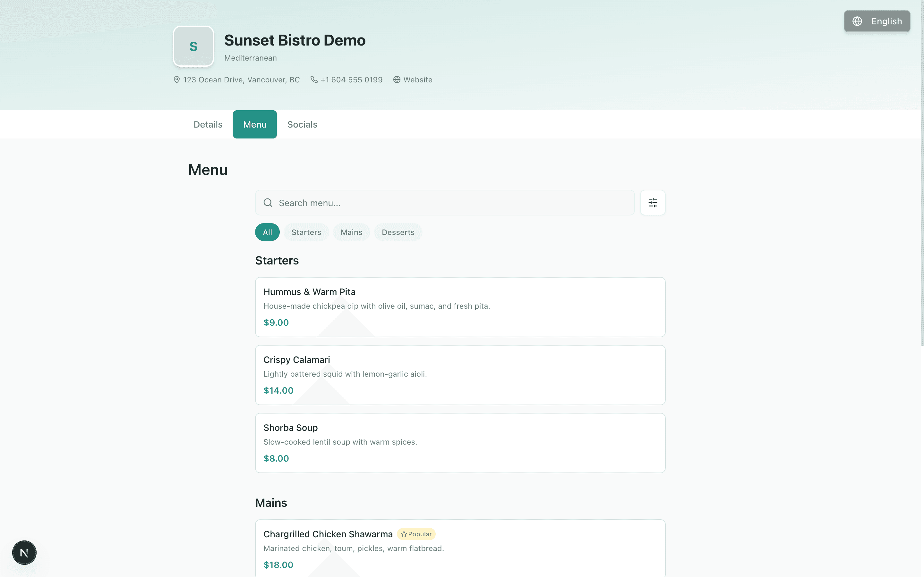924x577 pixels.
Task: Open the Website link
Action: [418, 79]
